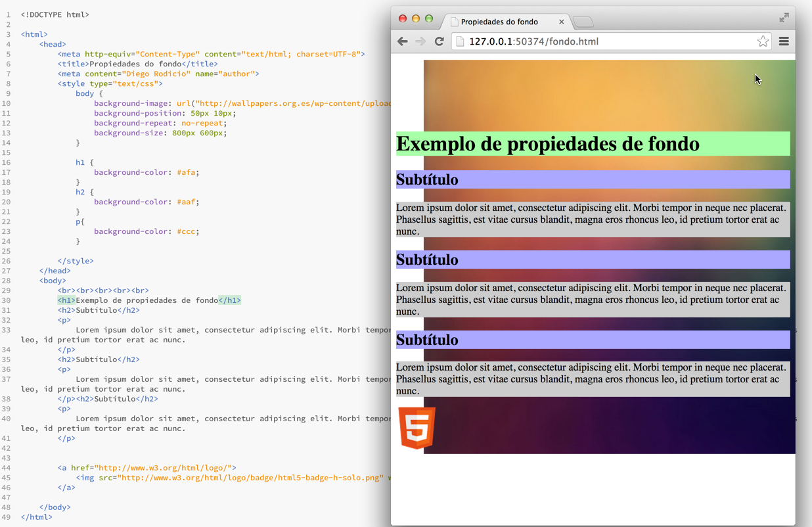Click the first Subtítulo heading on the page
The image size is (812, 527).
pos(427,179)
